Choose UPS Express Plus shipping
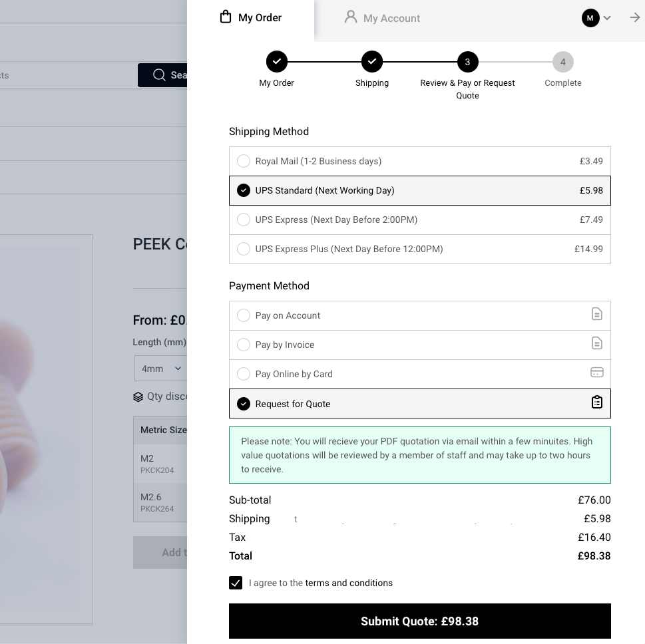Screen dimensions: 645x644 click(x=244, y=249)
